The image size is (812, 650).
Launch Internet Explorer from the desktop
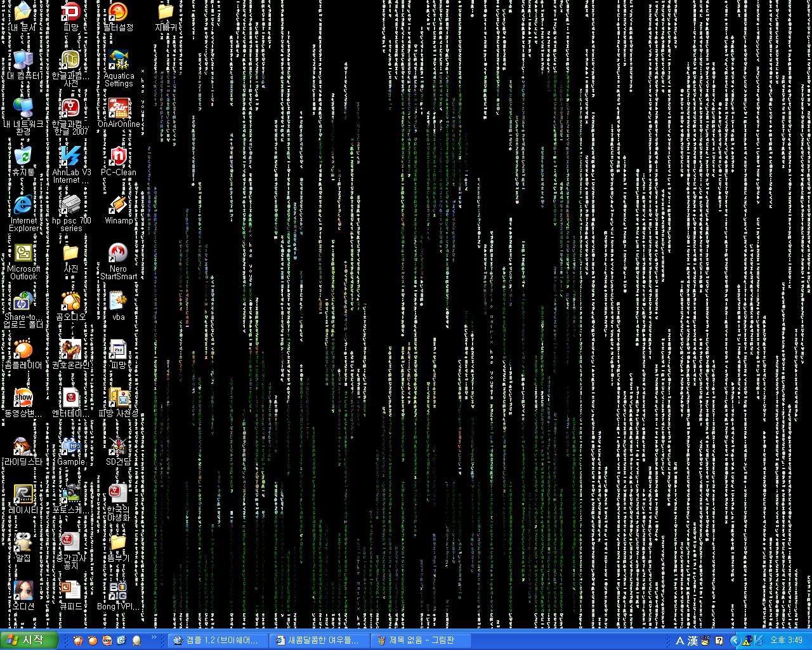pos(23,213)
